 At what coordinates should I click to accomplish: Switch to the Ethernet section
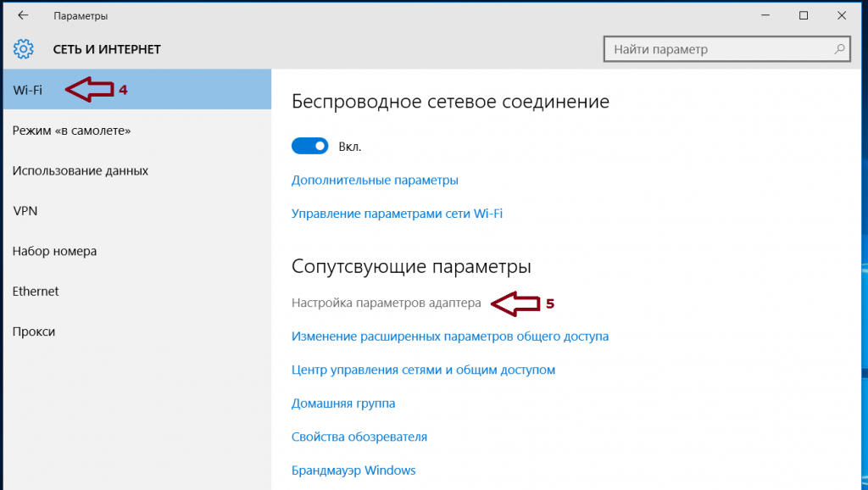coord(36,291)
